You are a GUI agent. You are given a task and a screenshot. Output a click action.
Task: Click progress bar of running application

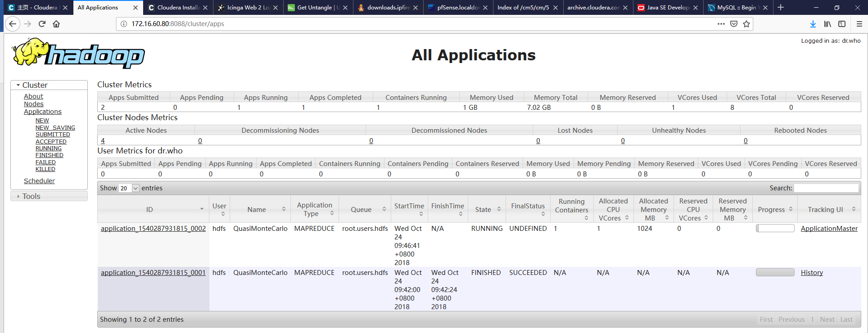pyautogui.click(x=775, y=228)
